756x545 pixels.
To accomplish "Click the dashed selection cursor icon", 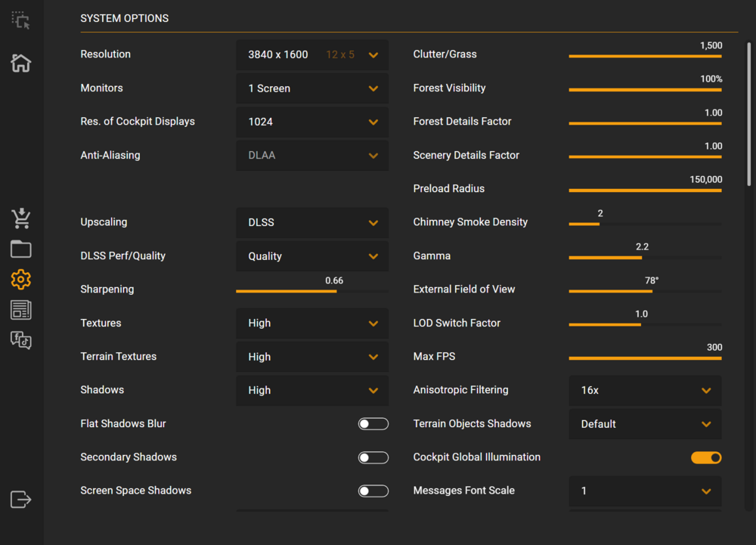I will 20,20.
